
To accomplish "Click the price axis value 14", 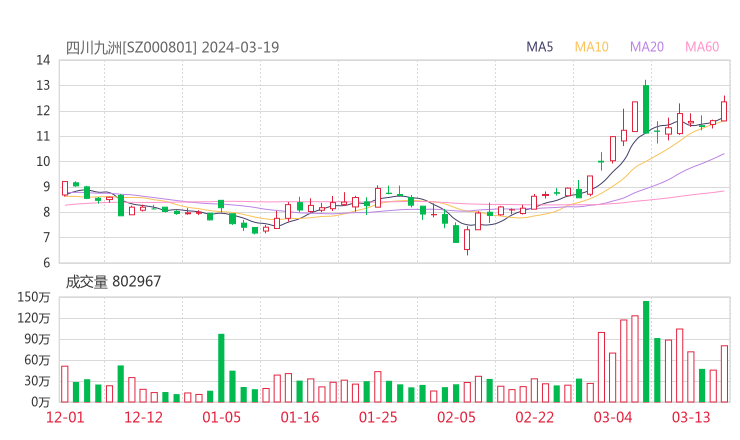I will tap(43, 60).
